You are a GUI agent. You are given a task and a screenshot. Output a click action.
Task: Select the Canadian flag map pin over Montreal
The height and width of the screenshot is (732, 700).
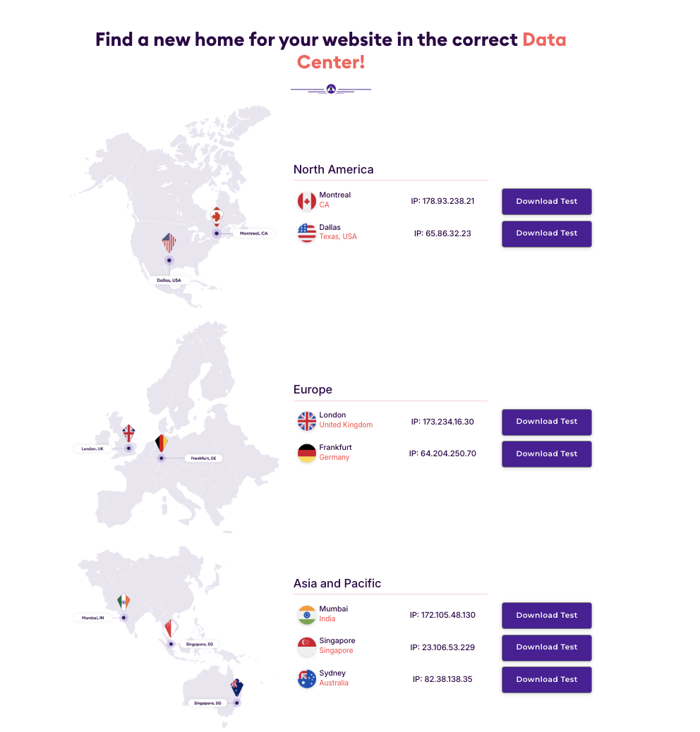[x=216, y=216]
